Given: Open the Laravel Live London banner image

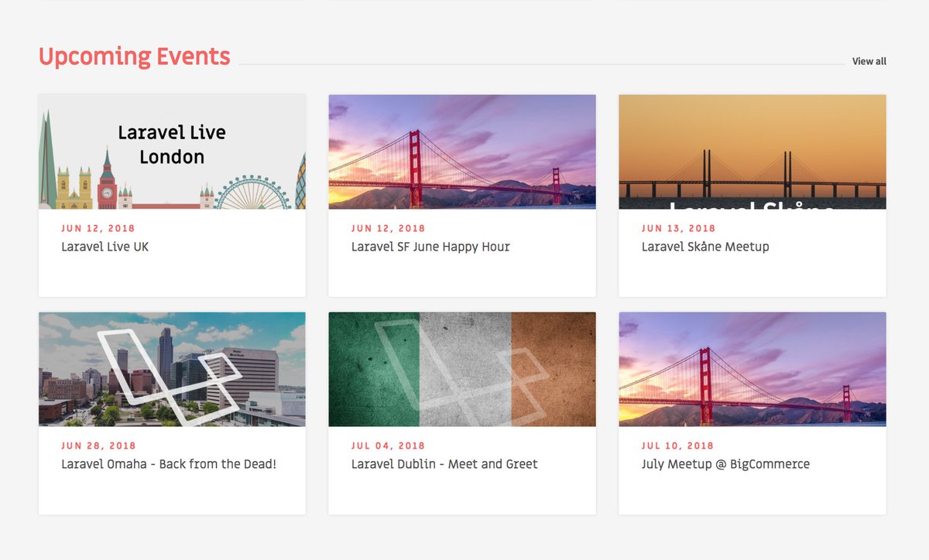Looking at the screenshot, I should [172, 152].
